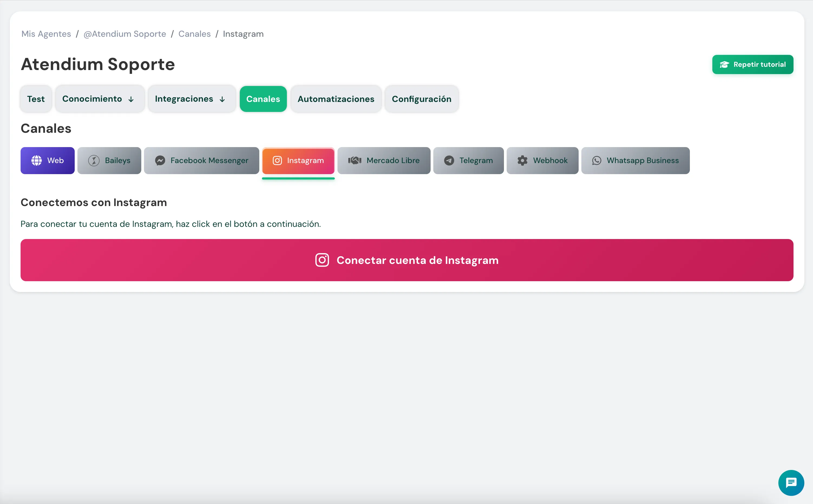Click the globe icon on Web channel

point(37,160)
